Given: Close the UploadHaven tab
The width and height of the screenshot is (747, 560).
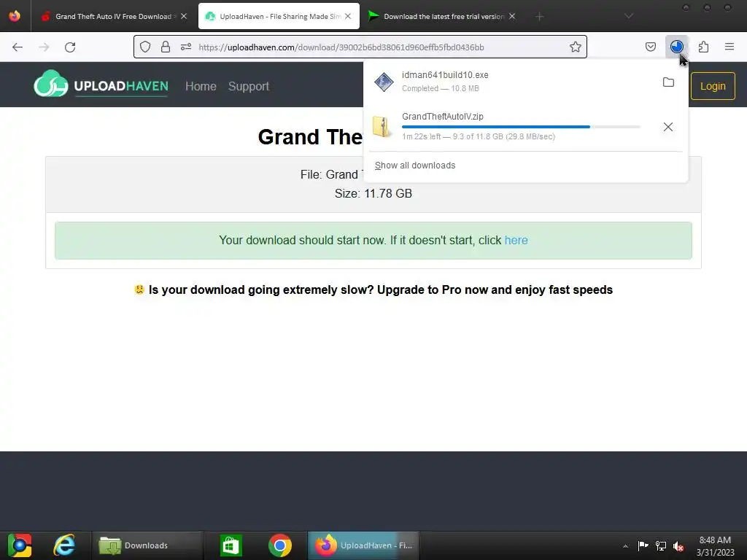Looking at the screenshot, I should (348, 16).
